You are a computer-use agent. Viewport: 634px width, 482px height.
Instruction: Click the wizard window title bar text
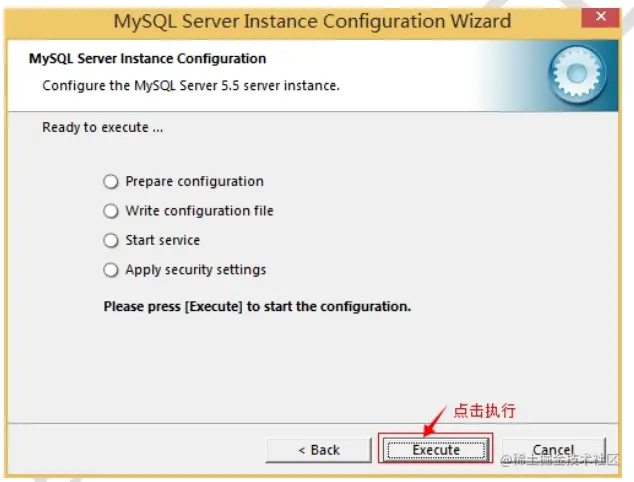312,21
